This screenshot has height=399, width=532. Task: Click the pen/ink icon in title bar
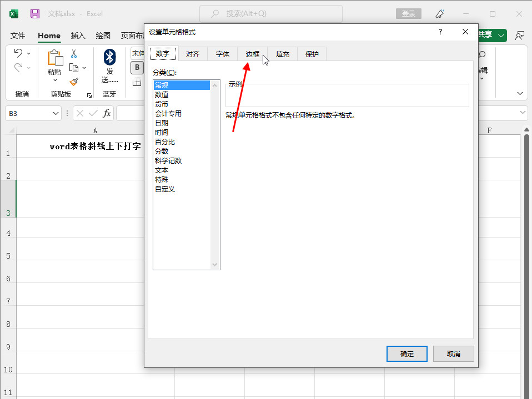[440, 13]
